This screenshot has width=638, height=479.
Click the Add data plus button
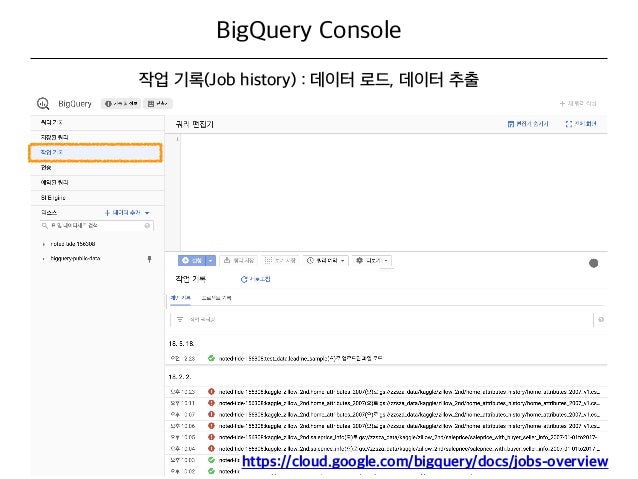(x=122, y=212)
